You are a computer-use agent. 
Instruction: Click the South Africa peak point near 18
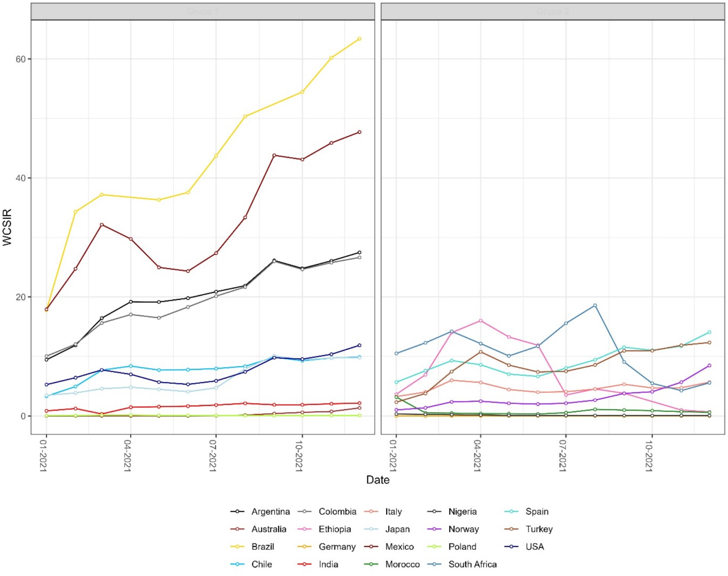tap(595, 306)
